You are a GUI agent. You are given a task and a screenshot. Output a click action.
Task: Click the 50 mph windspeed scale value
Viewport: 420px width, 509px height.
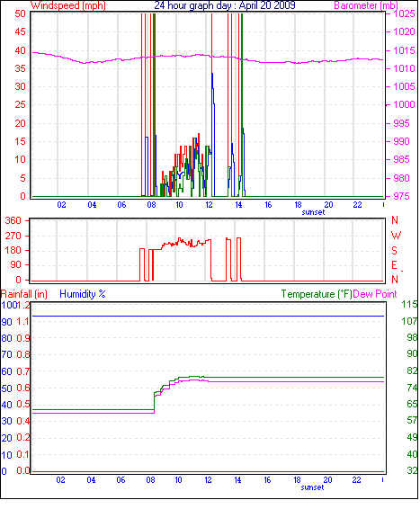[x=20, y=13]
